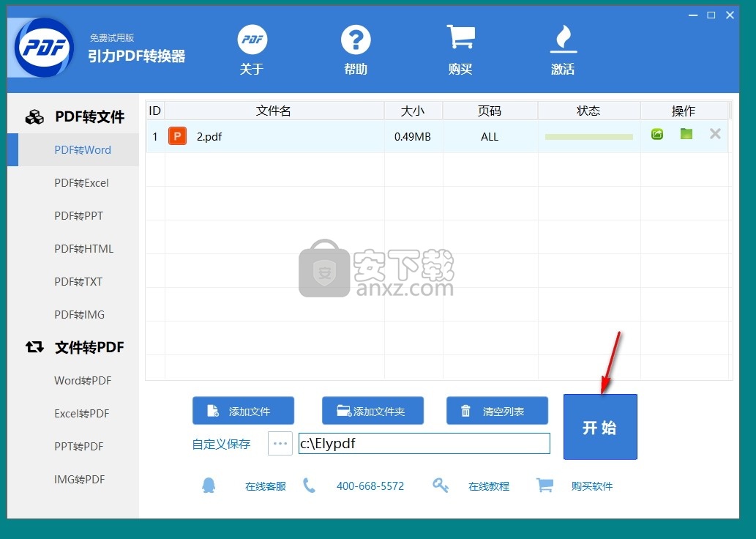Viewport: 756px width, 539px height.
Task: Click the c:\Elypdf save path field
Action: click(x=424, y=443)
